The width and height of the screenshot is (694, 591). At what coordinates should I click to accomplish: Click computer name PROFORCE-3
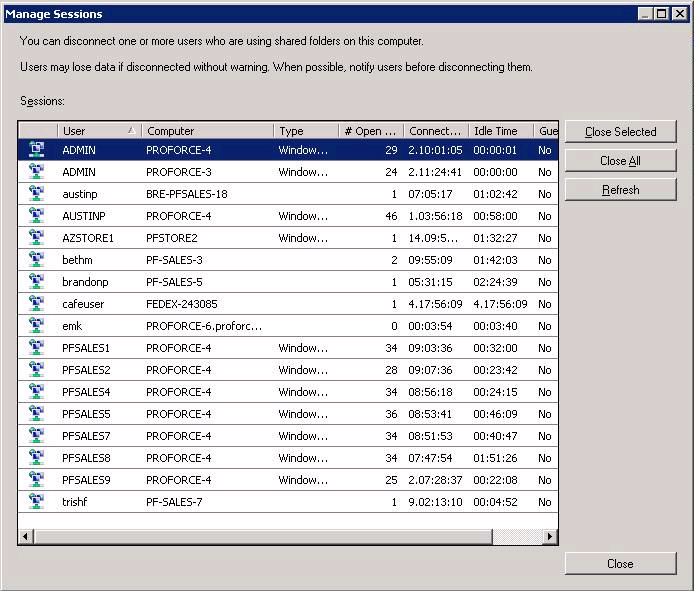coord(179,172)
